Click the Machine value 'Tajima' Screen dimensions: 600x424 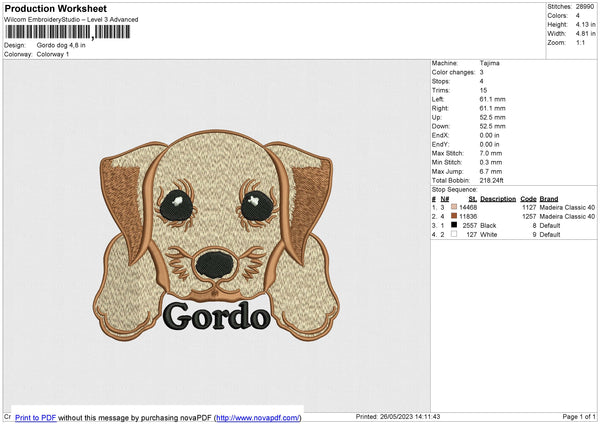[489, 63]
